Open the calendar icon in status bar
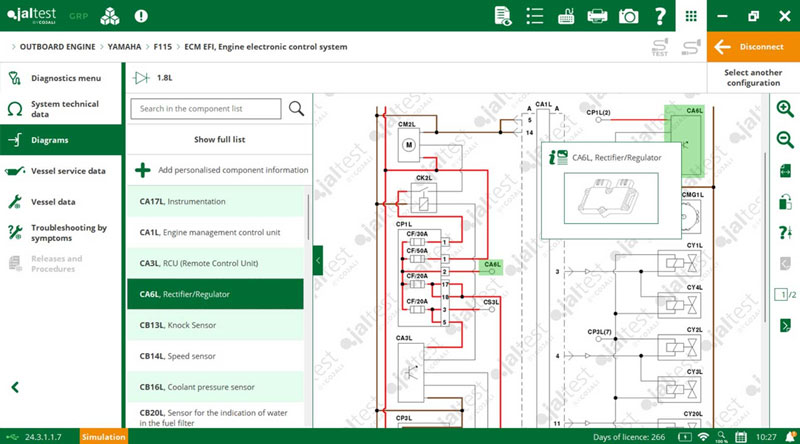The width and height of the screenshot is (800, 444). coord(741,437)
